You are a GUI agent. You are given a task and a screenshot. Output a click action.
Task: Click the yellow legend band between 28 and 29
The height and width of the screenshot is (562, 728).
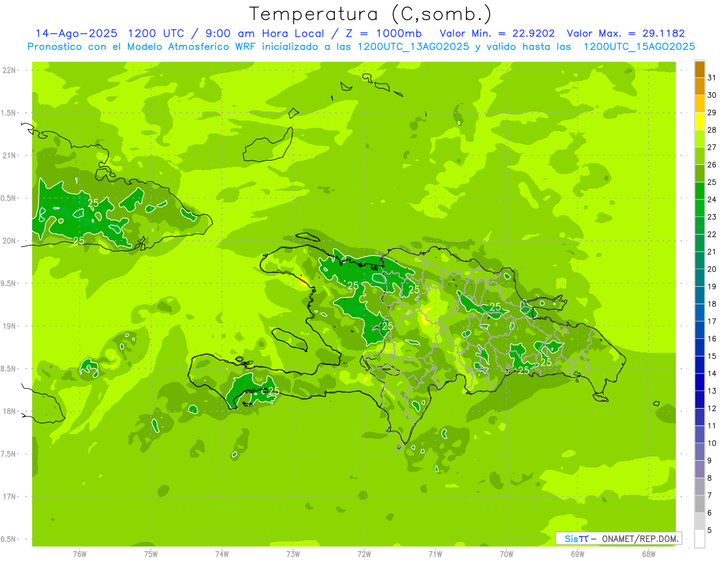[x=699, y=121]
